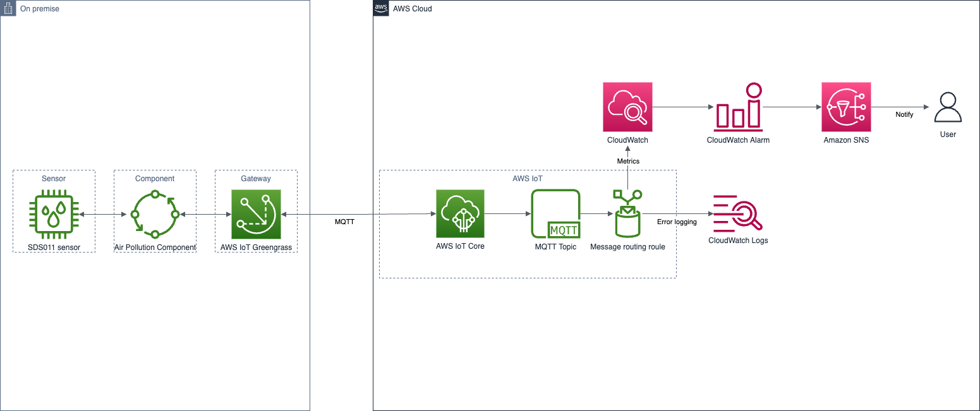
Task: Click the MQTT Topic icon
Action: coord(555,213)
